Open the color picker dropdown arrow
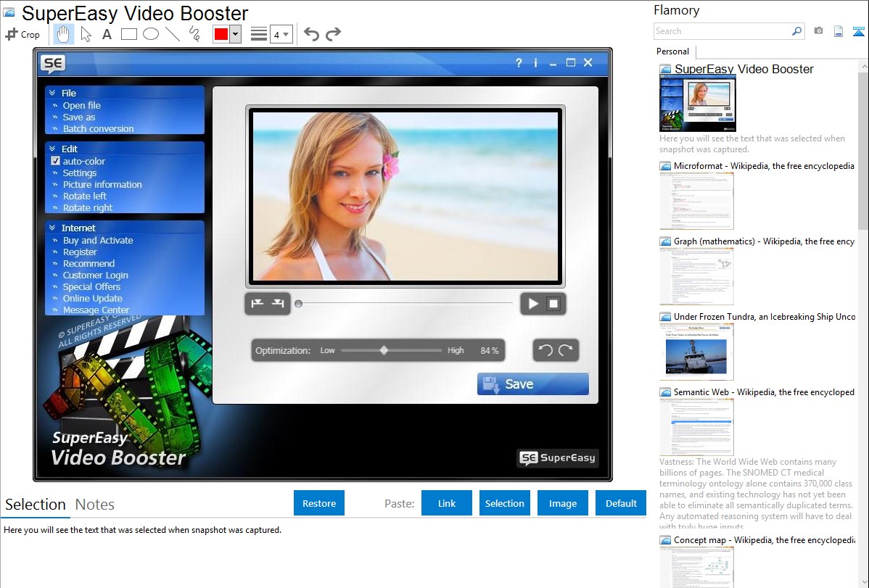 pyautogui.click(x=236, y=34)
